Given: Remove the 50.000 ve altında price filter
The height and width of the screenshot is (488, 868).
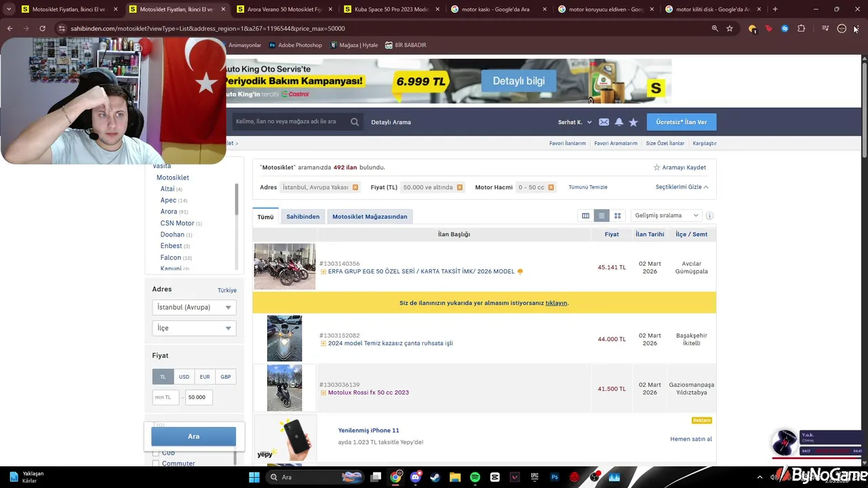Looking at the screenshot, I should pos(459,187).
